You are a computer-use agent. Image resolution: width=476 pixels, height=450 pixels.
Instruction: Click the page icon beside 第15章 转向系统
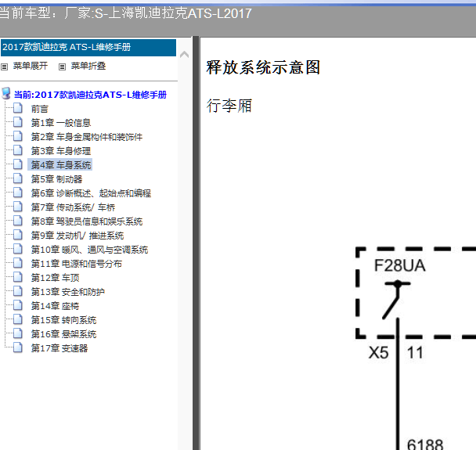click(18, 319)
